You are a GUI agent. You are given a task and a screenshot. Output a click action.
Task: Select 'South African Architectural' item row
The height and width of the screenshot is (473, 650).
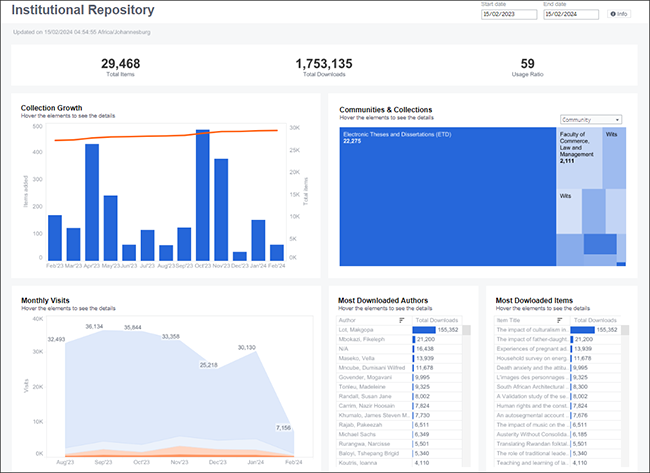[x=557, y=387]
